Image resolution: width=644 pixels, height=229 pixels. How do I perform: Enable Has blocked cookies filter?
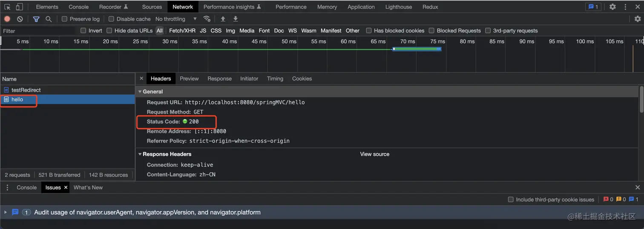[x=369, y=31]
